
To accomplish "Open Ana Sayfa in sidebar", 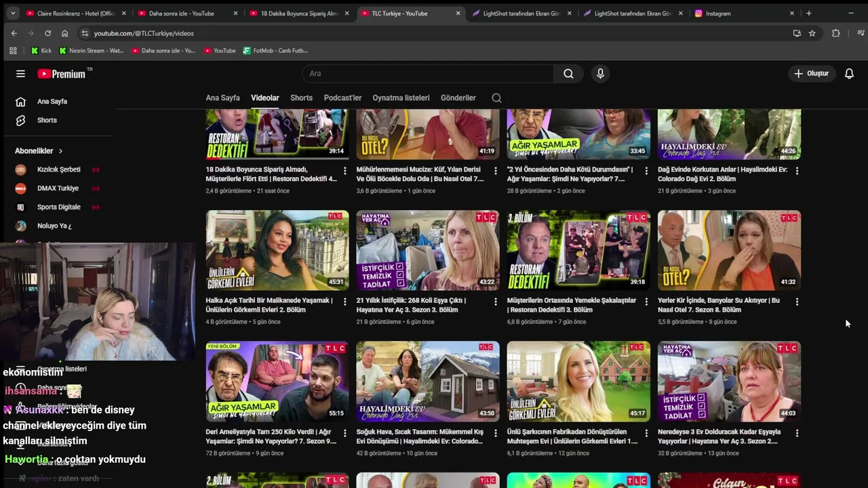I will click(52, 102).
